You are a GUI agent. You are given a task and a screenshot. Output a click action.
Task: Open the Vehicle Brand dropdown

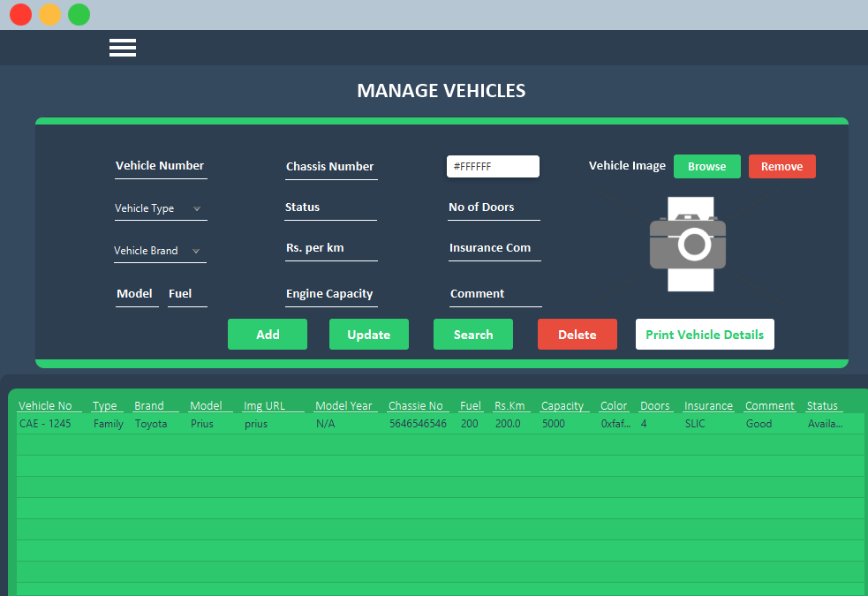click(160, 251)
